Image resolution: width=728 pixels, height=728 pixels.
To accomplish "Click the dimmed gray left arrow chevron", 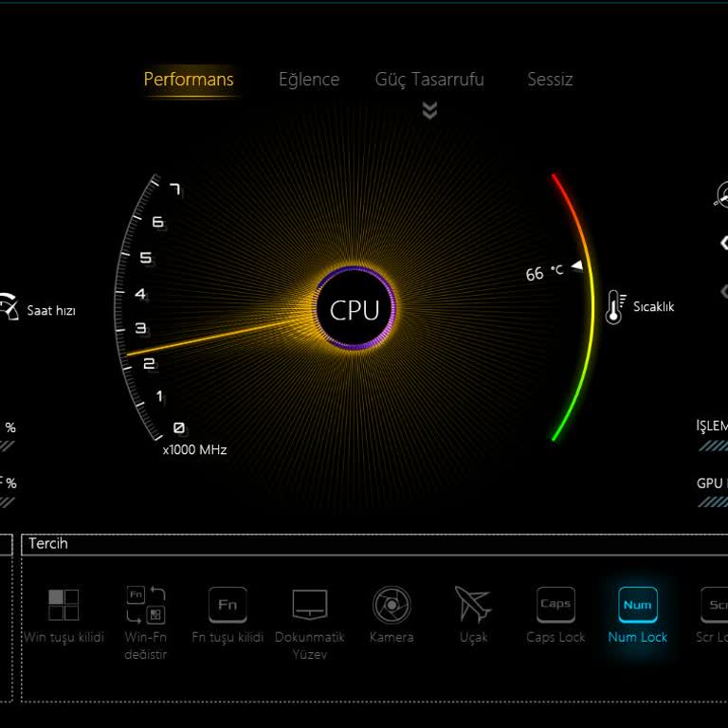I will pos(724,291).
